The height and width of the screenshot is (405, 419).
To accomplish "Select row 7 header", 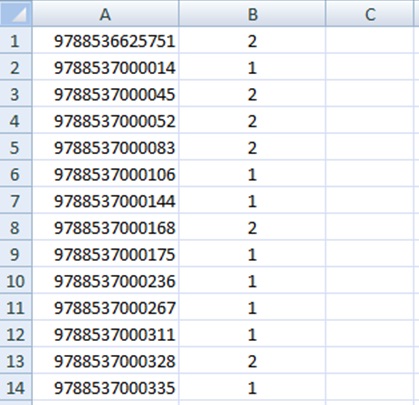I will tap(16, 200).
